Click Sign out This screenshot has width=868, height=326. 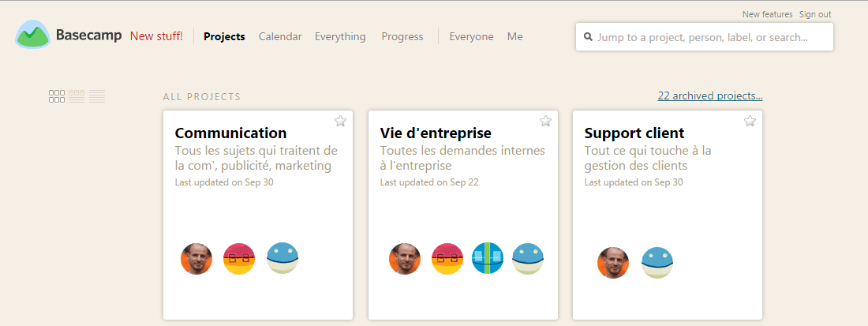click(x=815, y=14)
